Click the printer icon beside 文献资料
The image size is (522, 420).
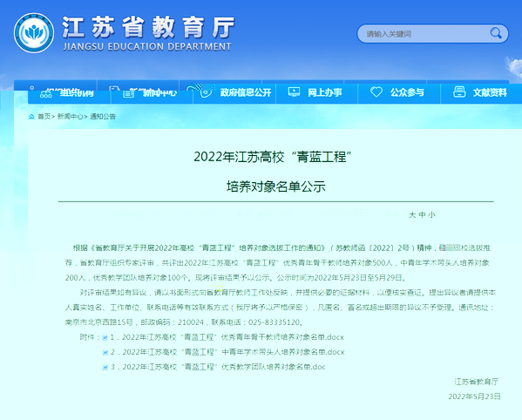(x=459, y=91)
